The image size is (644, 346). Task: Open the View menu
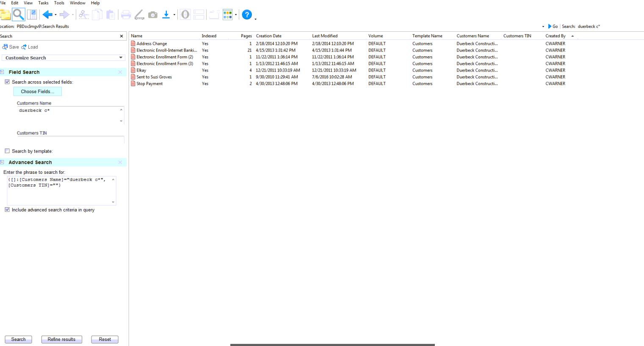(28, 3)
